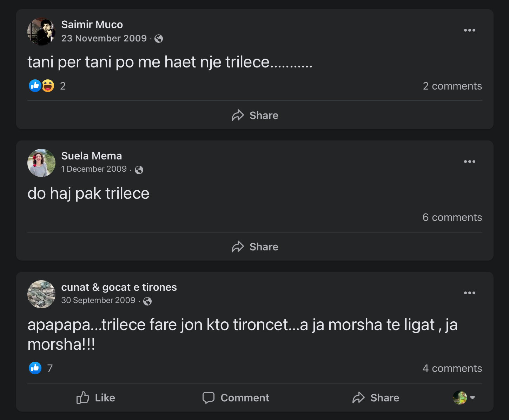Click the Share arrow icon on Saimir's post

click(238, 115)
